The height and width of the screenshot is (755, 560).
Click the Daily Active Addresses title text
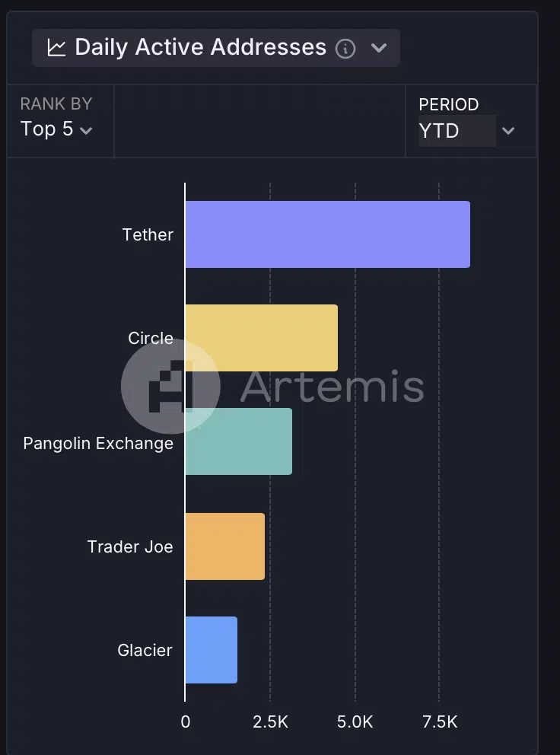(200, 47)
